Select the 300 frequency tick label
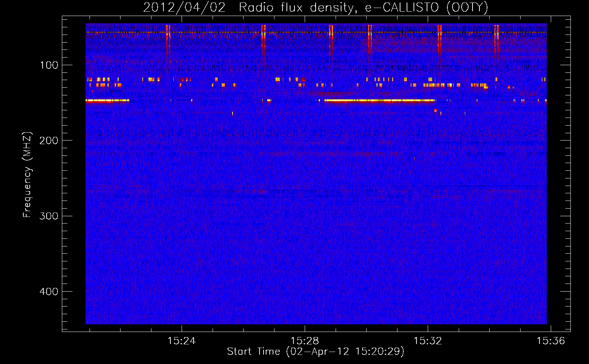 tap(49, 216)
